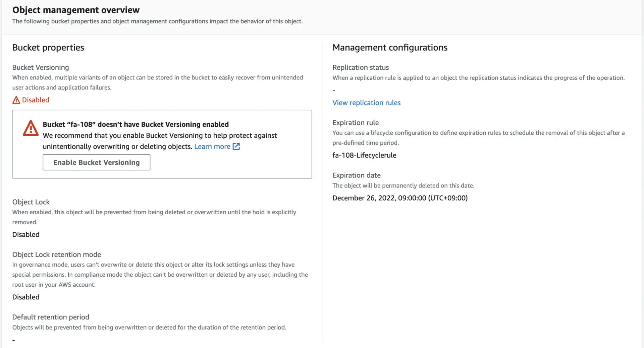Screen dimensions: 644x348
Task: Click the small warning icon beside Disabled
Action: [16, 100]
